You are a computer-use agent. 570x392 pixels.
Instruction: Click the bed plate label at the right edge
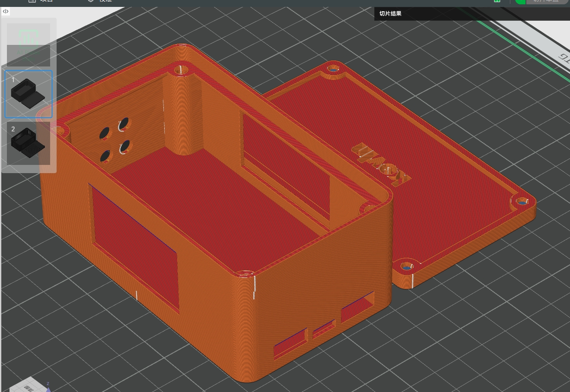tap(564, 57)
